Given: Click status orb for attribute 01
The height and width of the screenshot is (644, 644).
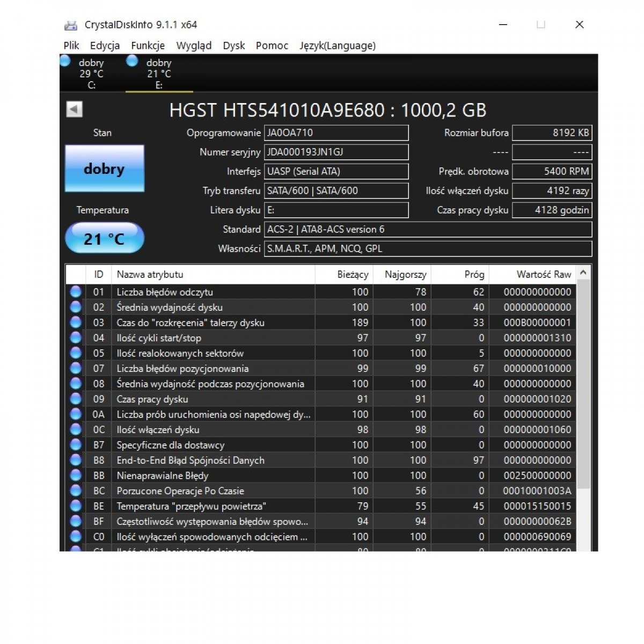Looking at the screenshot, I should [x=76, y=291].
